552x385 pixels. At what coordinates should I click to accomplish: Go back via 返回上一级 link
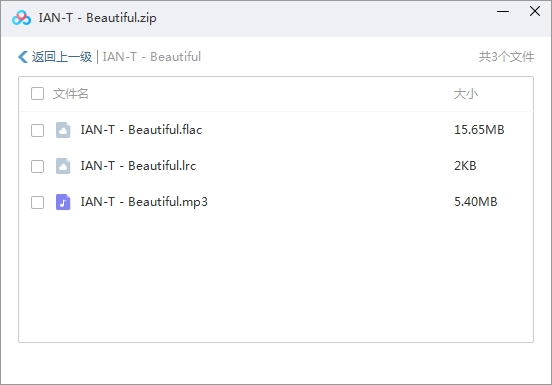pyautogui.click(x=62, y=57)
